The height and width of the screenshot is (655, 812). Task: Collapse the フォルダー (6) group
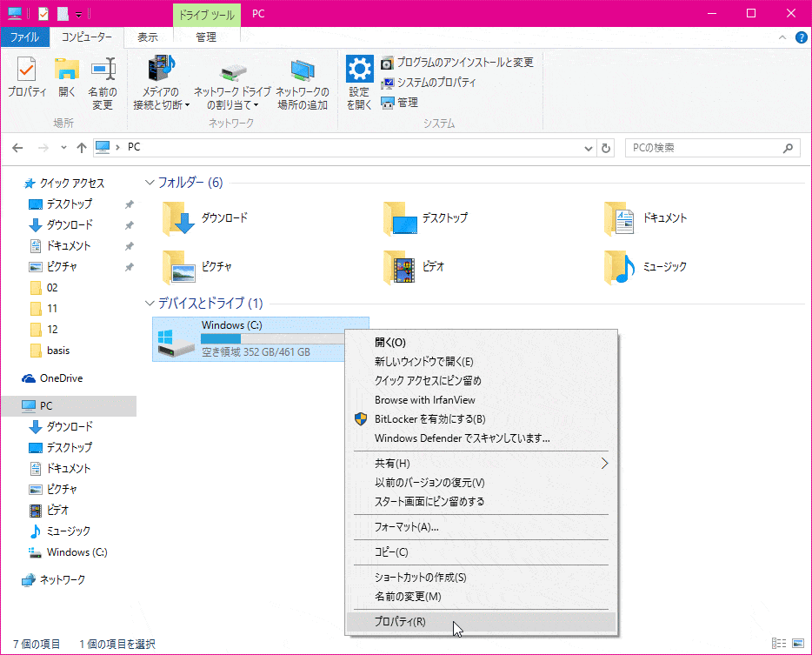(x=150, y=183)
